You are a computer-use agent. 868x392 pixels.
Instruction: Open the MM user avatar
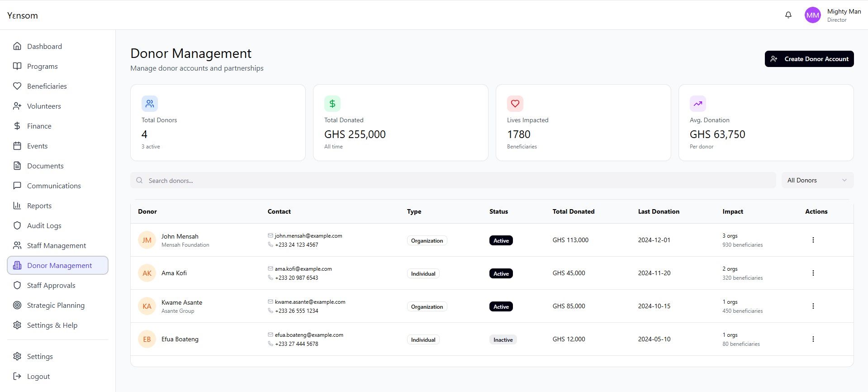tap(813, 15)
